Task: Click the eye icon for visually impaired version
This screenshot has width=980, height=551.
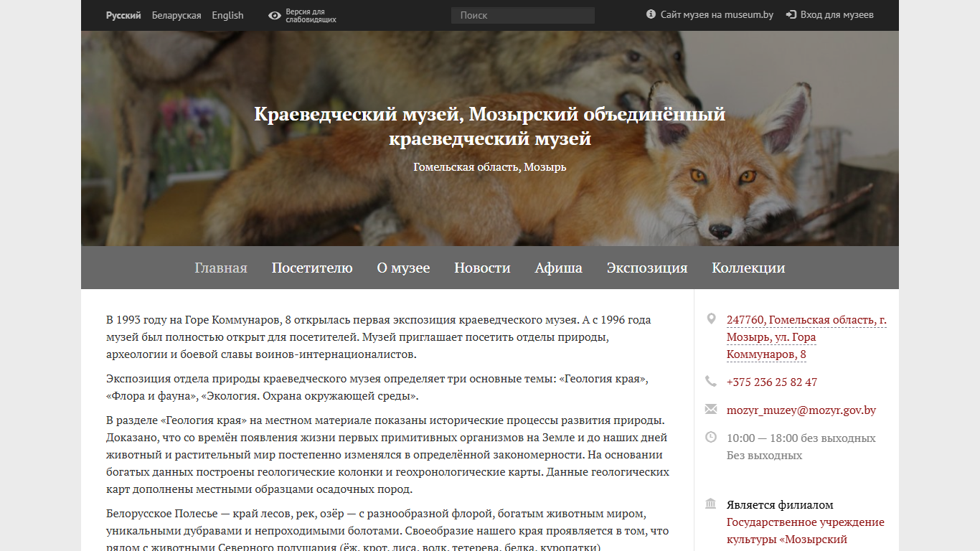Action: tap(275, 15)
